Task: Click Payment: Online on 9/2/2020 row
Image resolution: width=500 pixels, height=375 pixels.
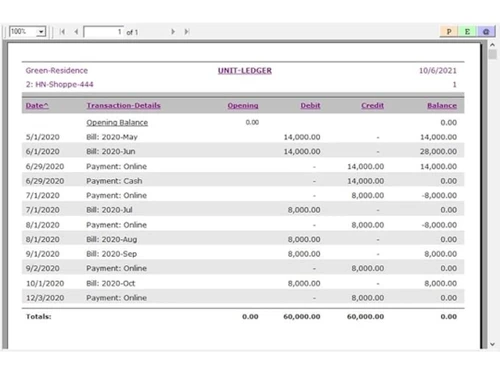Action: tap(116, 268)
